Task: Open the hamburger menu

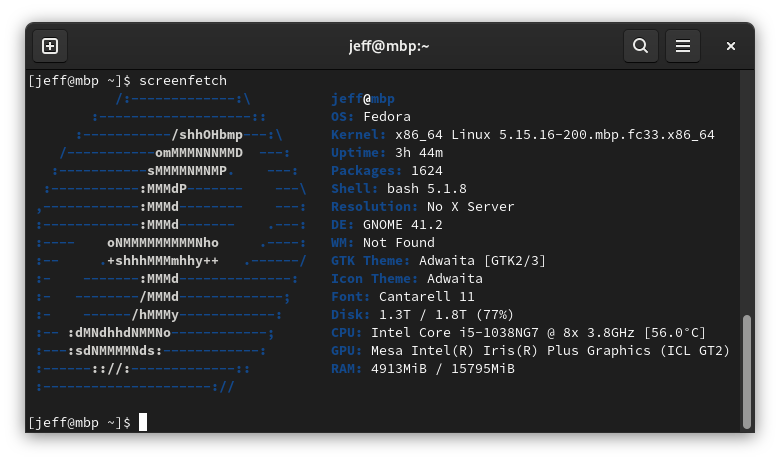Action: click(x=682, y=46)
